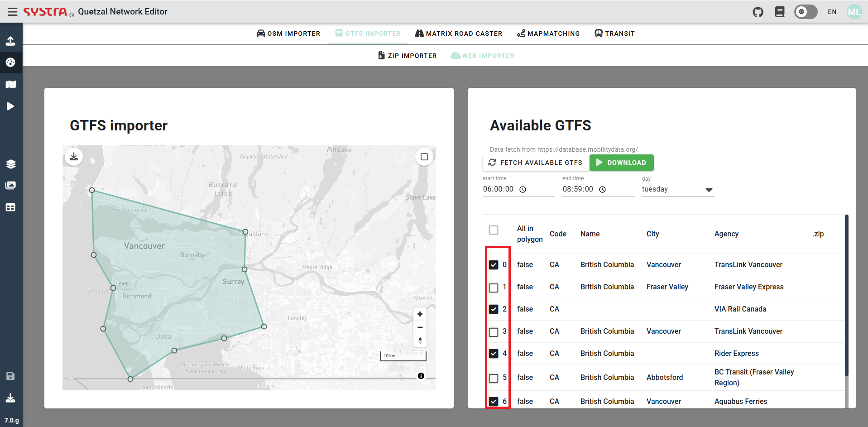Uncheck row 6 Aquabus Ferries checkbox
The height and width of the screenshot is (427, 868).
[x=494, y=401]
